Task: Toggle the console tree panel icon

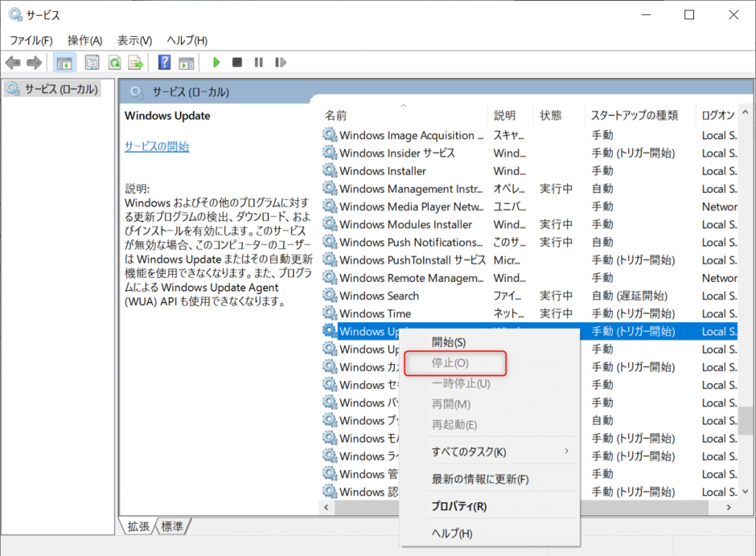Action: 64,62
